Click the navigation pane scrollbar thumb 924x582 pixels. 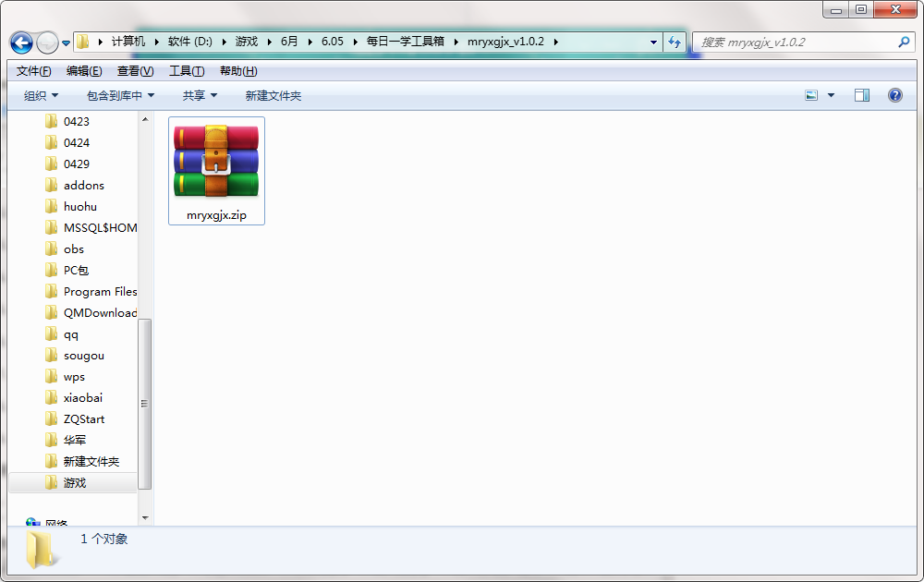pyautogui.click(x=145, y=404)
